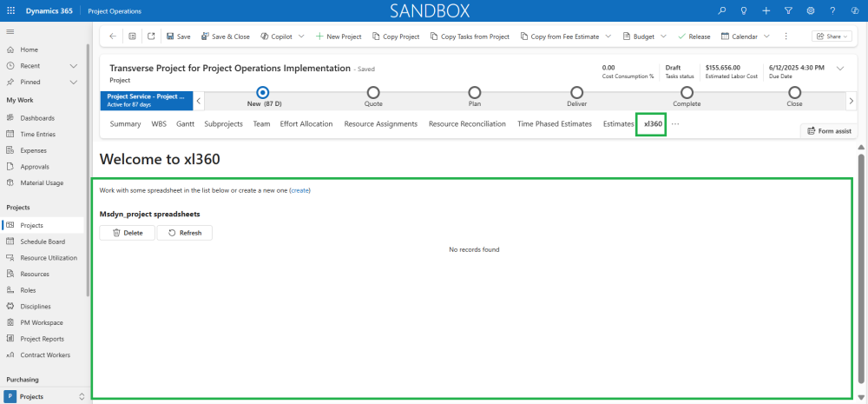
Task: Open the lightbulb assistant icon
Action: coord(744,10)
